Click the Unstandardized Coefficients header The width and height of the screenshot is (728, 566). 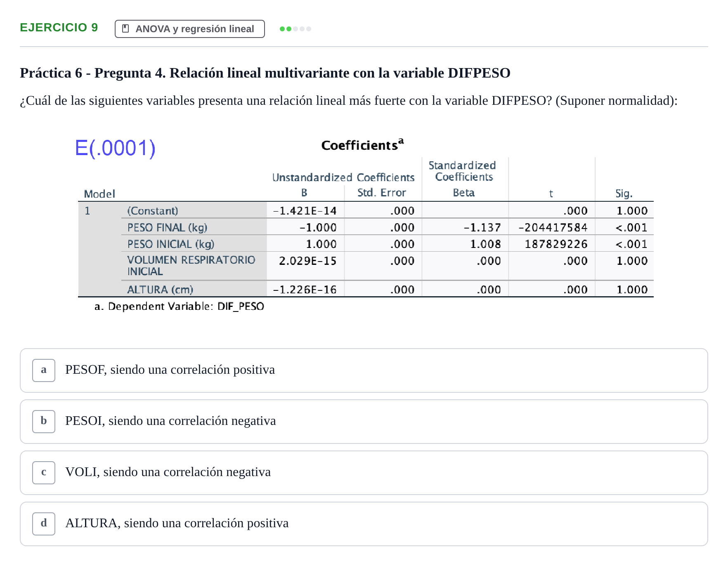343,177
